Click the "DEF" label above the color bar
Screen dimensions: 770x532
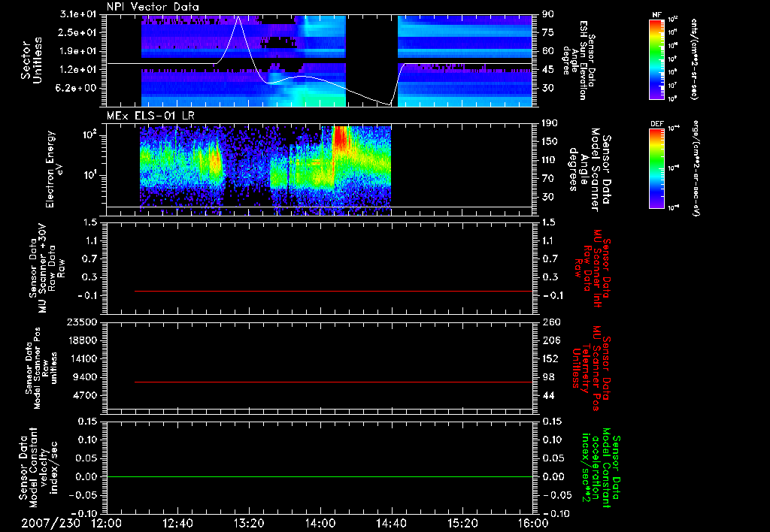click(x=657, y=124)
